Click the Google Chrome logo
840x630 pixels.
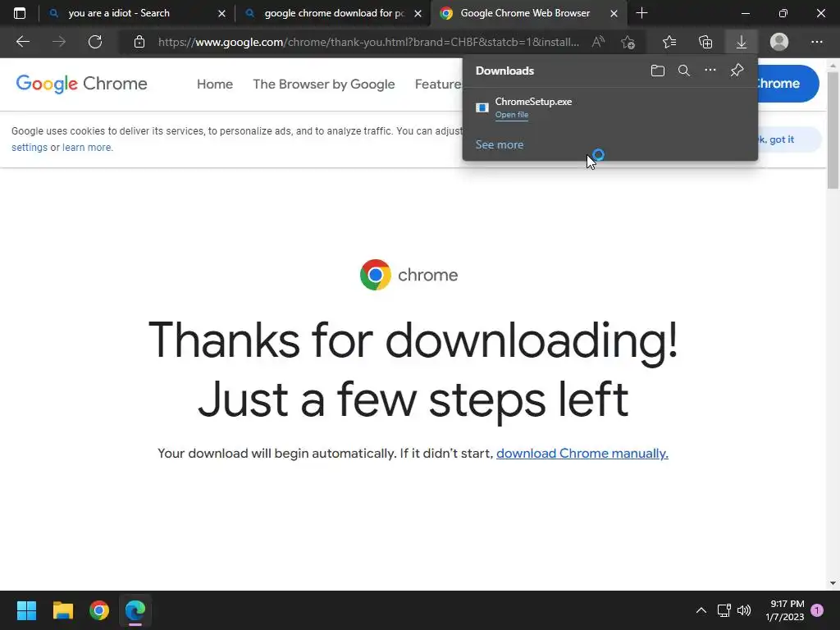coord(81,84)
